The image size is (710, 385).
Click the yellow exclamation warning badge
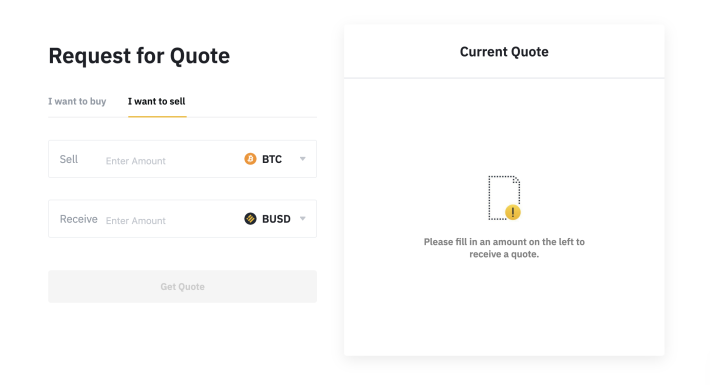point(513,212)
